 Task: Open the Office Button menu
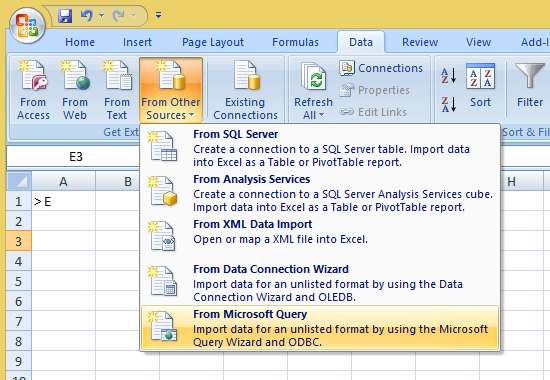27,26
